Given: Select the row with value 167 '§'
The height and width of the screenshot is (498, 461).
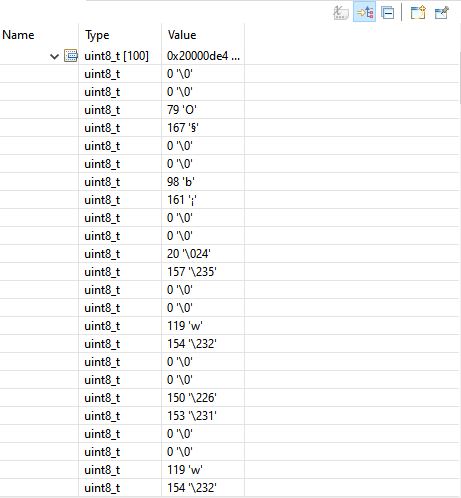Looking at the screenshot, I should [x=230, y=128].
